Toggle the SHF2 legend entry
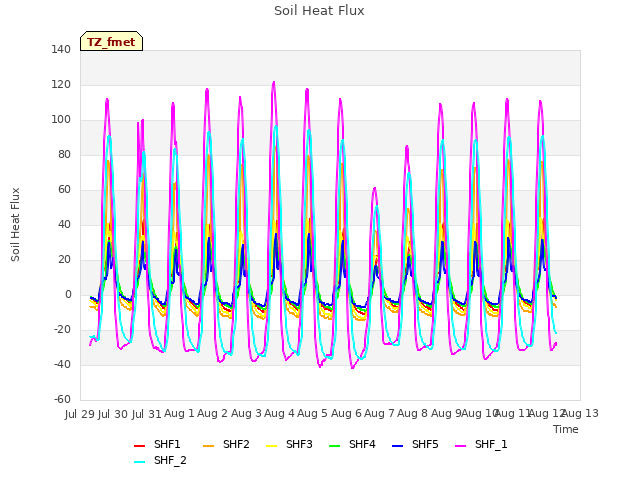640x480 pixels. (x=226, y=444)
